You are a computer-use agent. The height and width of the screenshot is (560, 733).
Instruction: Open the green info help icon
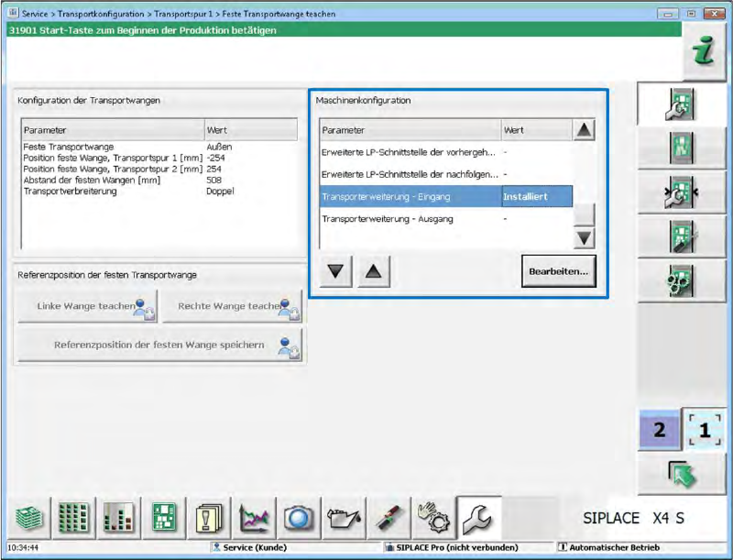pos(704,50)
